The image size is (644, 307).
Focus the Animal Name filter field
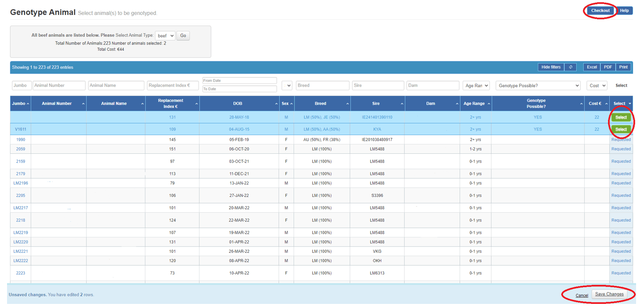116,85
